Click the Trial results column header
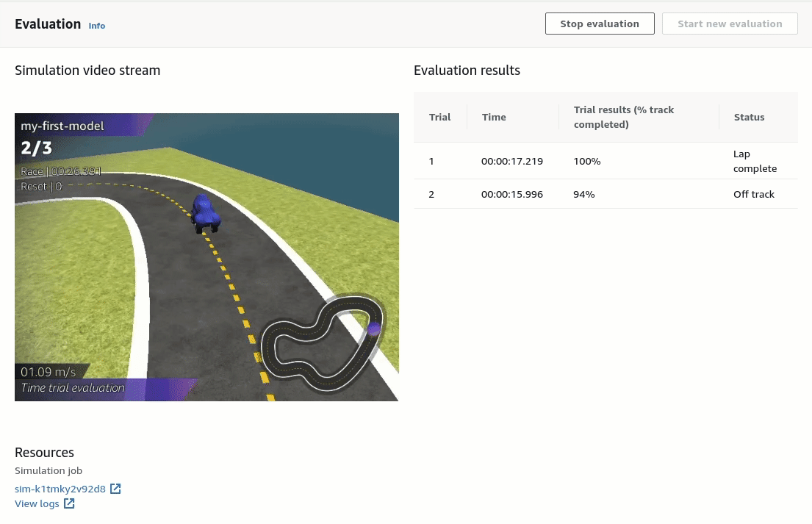This screenshot has width=812, height=524. click(623, 117)
